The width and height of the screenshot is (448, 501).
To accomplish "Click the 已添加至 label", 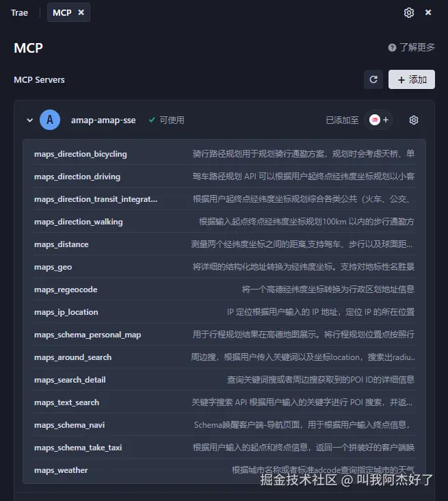I will coord(342,120).
